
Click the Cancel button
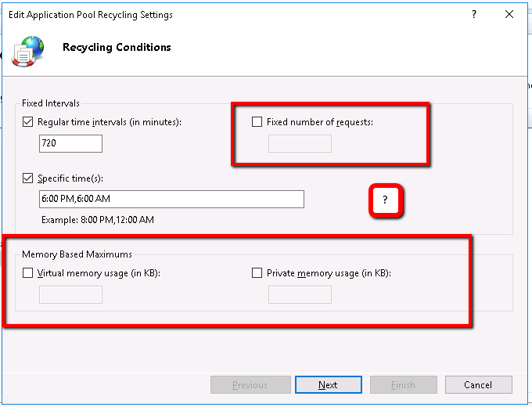478,384
